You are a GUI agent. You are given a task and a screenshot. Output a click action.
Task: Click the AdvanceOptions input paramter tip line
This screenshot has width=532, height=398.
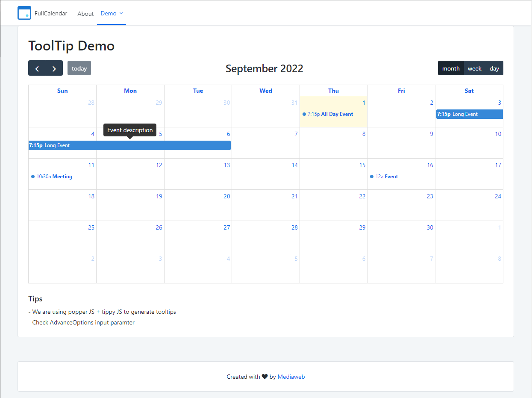click(81, 322)
